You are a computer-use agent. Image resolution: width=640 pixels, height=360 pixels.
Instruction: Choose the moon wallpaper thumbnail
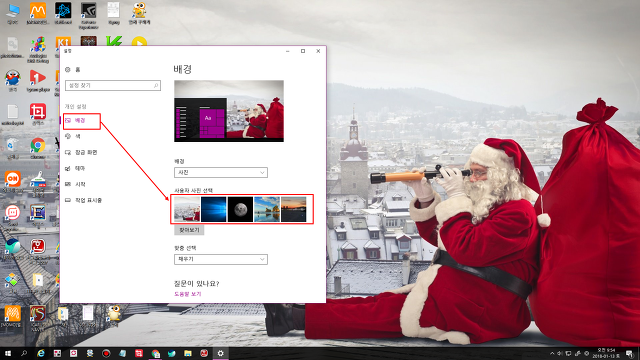pos(240,209)
